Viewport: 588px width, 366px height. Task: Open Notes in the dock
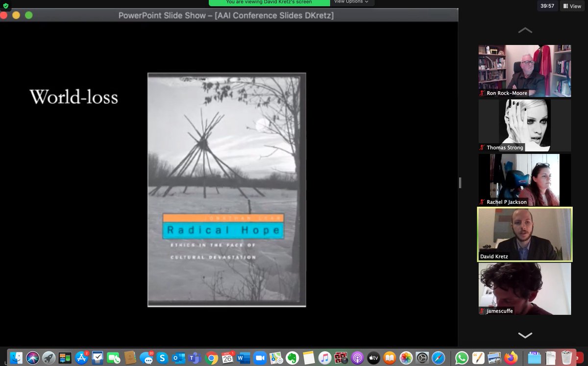308,358
